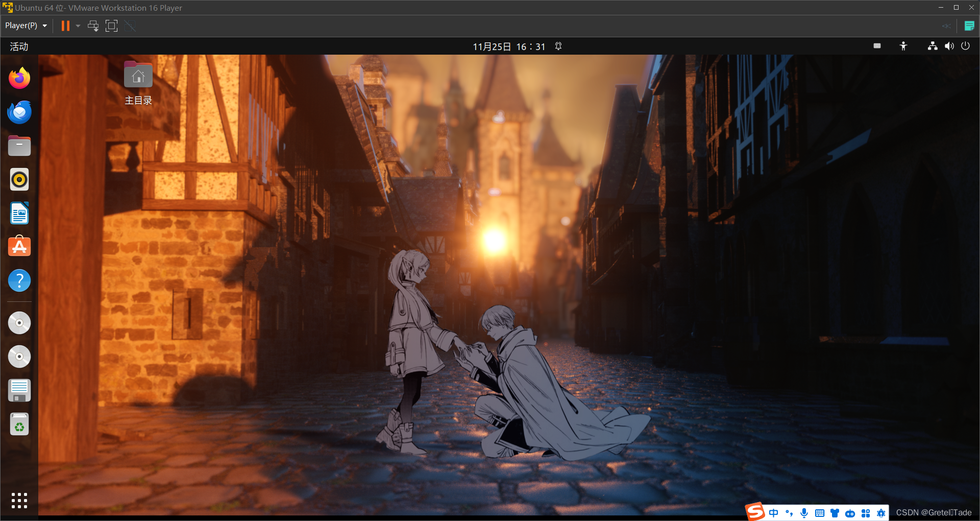The image size is (980, 521).
Task: Open LibreOffice Writer from dock
Action: (x=19, y=213)
